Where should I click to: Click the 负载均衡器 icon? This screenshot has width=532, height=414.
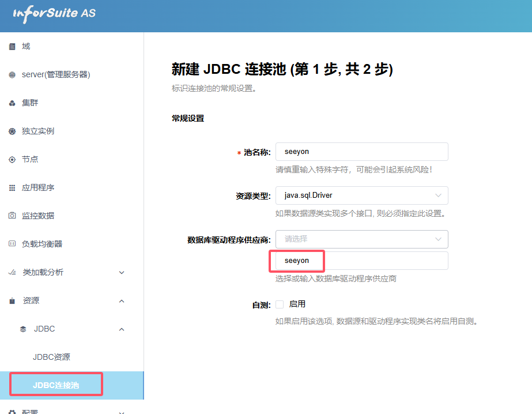[x=12, y=244]
